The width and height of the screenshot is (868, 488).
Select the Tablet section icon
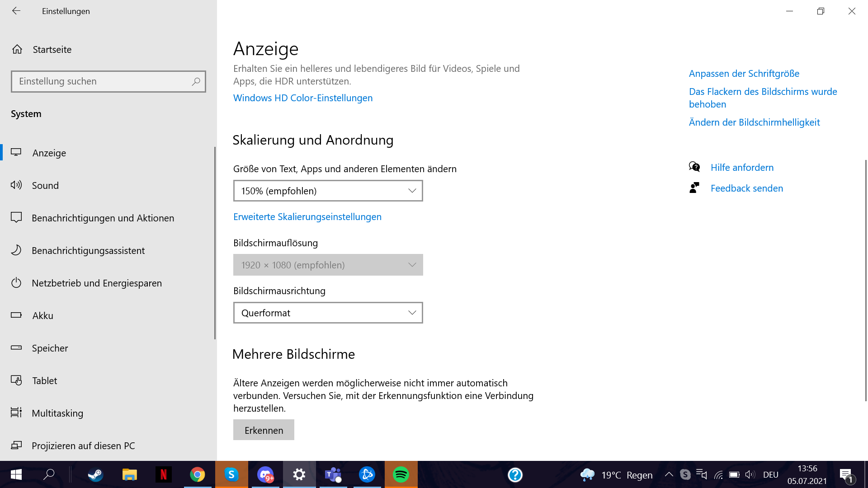point(17,380)
